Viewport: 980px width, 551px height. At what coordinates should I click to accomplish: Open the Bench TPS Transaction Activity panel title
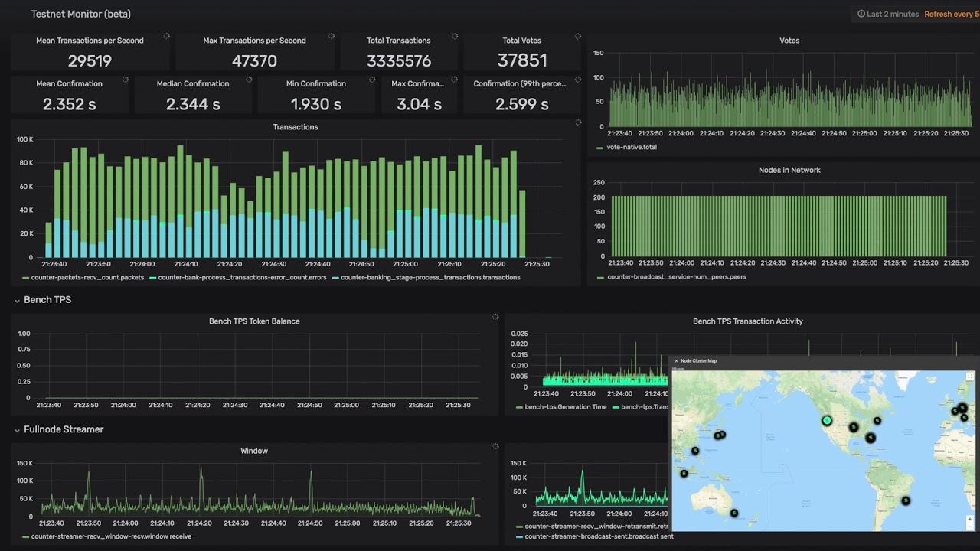[748, 321]
